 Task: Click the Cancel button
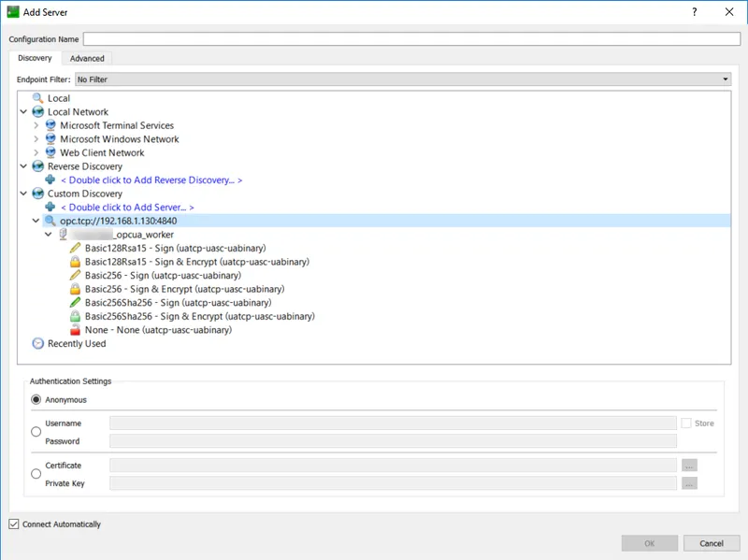712,543
